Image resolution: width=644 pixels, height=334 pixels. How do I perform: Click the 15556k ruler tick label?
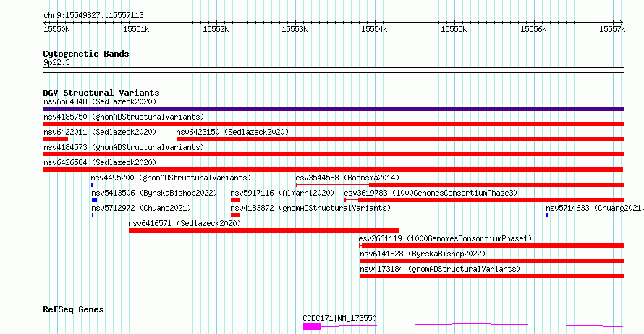[533, 29]
